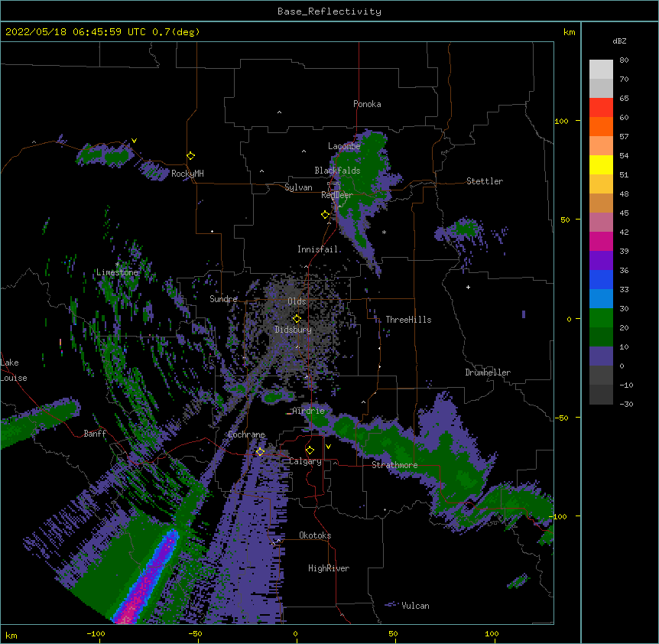Click the caret marker west of Ponoka
This screenshot has width=659, height=644.
click(280, 112)
